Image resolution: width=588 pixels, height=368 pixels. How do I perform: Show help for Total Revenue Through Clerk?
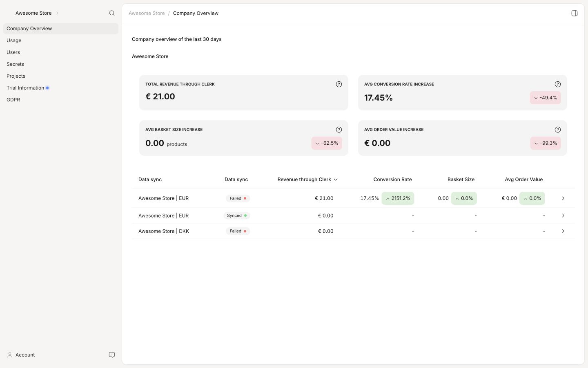click(339, 84)
